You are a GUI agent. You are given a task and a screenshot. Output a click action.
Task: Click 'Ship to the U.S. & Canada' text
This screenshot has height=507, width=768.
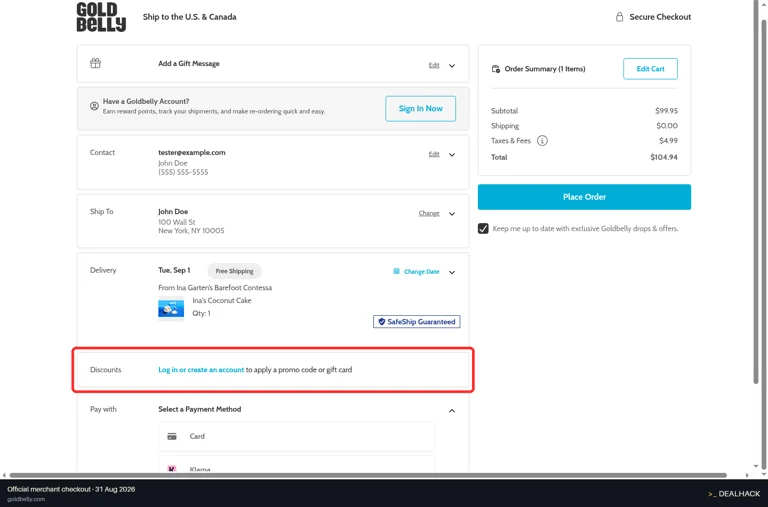tap(190, 17)
